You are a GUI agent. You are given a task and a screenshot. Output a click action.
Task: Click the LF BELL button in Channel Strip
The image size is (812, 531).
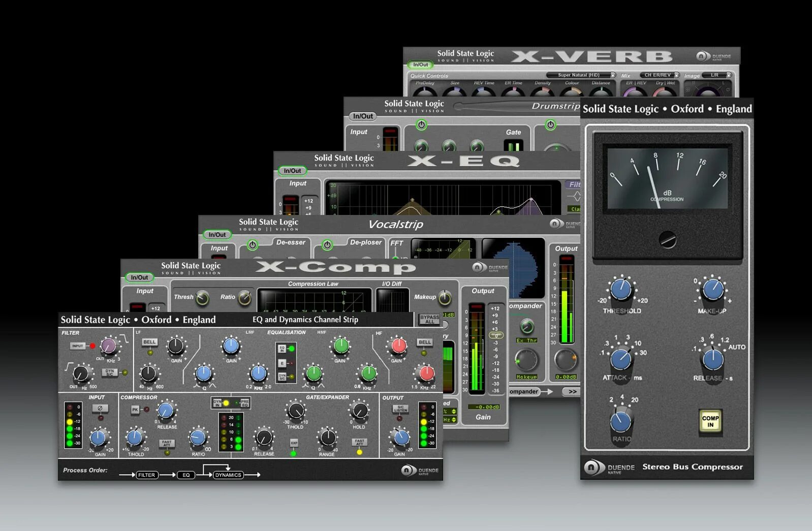tap(149, 342)
